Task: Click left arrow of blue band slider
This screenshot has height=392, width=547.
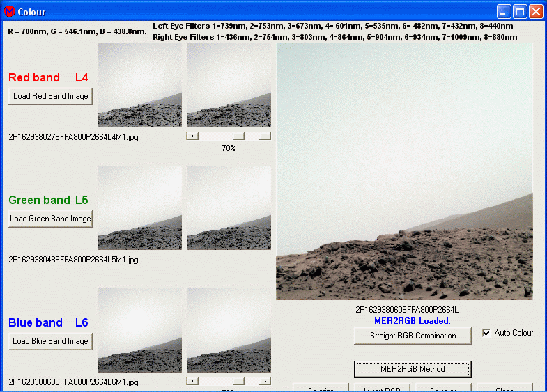Action: click(x=192, y=381)
